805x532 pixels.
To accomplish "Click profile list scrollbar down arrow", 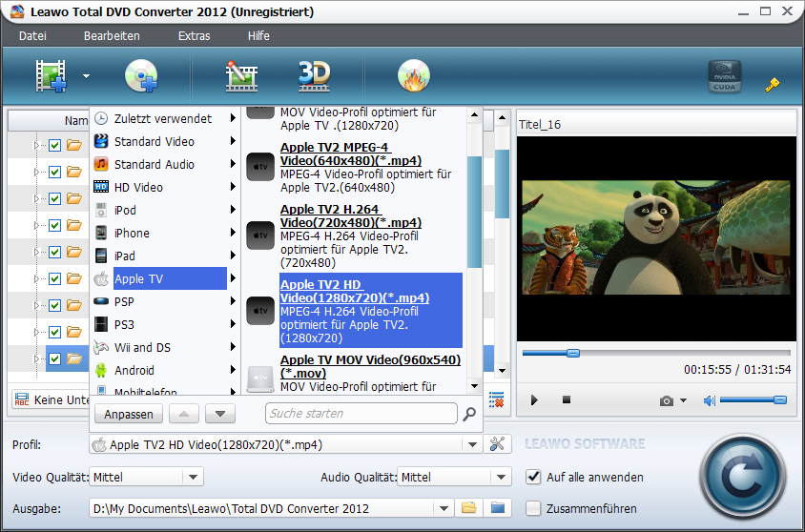I will point(474,386).
